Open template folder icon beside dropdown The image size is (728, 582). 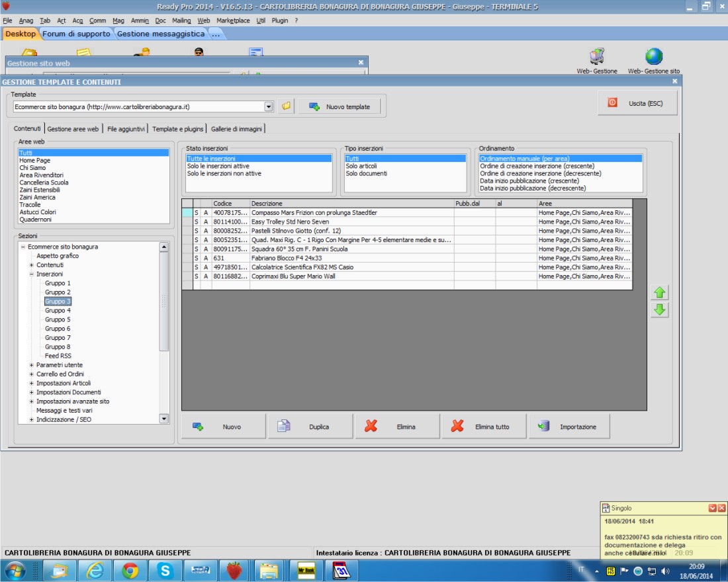coord(286,106)
